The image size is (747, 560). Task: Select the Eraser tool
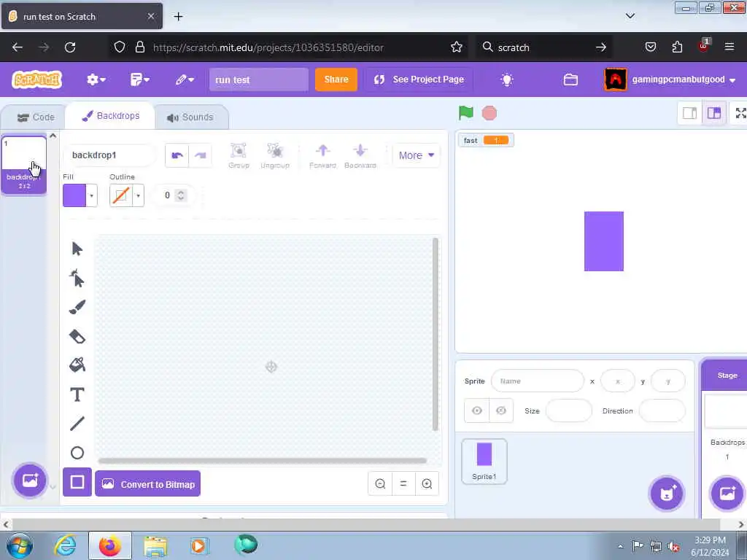click(x=77, y=337)
